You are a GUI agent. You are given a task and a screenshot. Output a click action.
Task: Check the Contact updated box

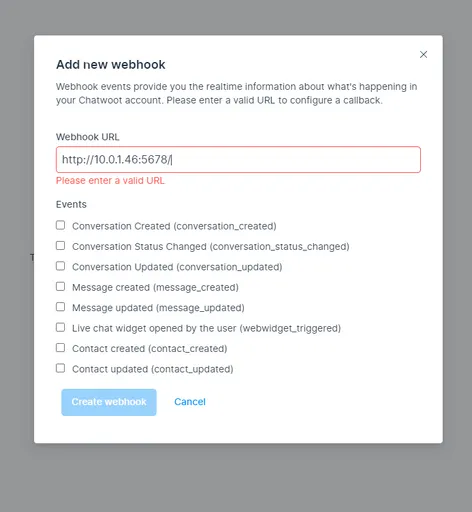[x=60, y=368]
